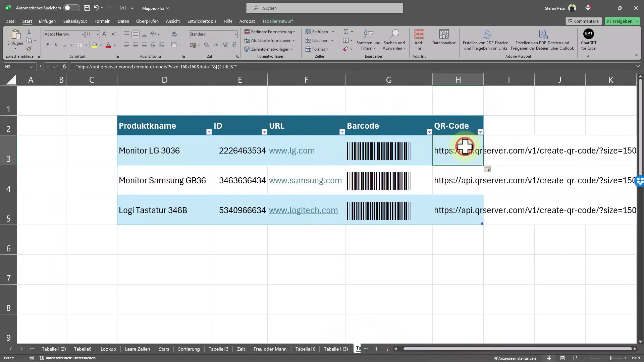This screenshot has width=644, height=362.
Task: Expand the Schriftart dropdown menu
Action: [x=82, y=34]
